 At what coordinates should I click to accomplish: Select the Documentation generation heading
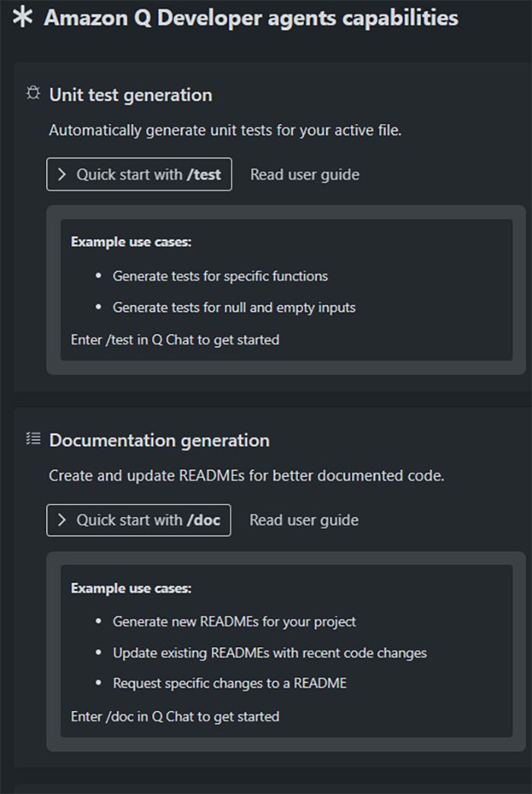160,440
